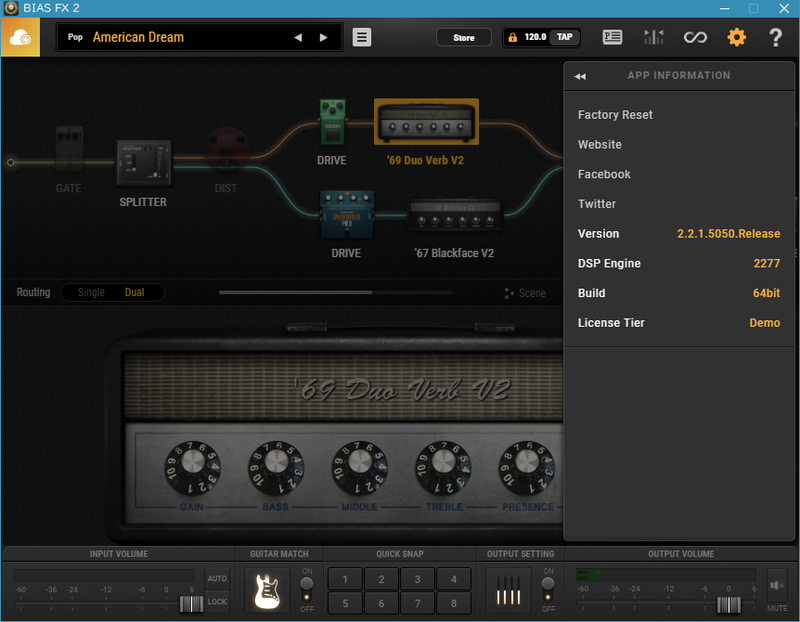Select Quick Snap 1

coord(345,579)
